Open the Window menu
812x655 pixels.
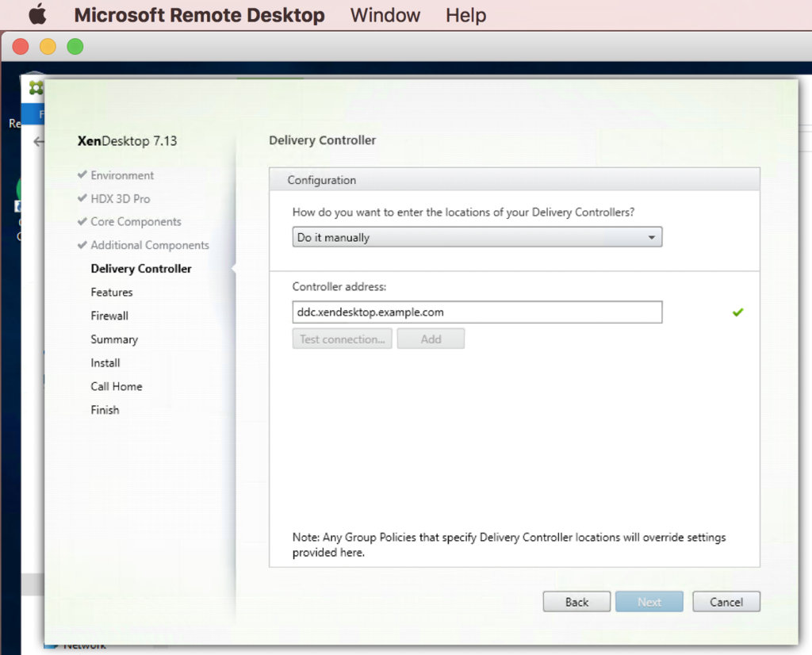pyautogui.click(x=385, y=15)
